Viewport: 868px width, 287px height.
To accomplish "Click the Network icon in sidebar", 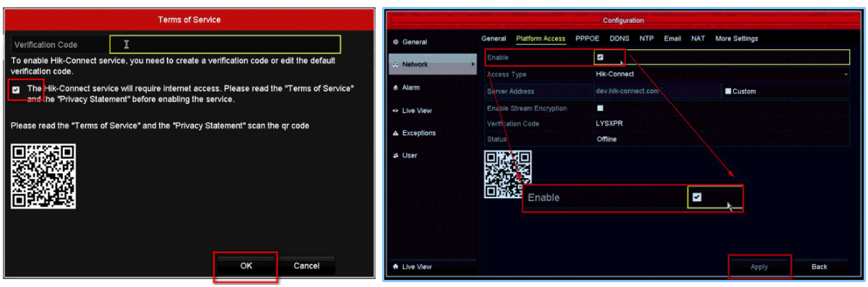I will [x=395, y=64].
